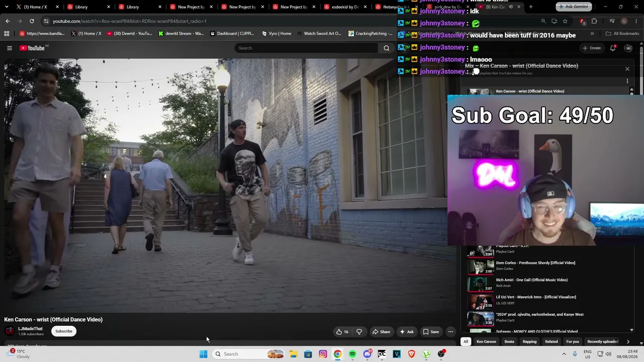Click the Ask button under the video
Viewport: 644px width, 362px height.
pyautogui.click(x=407, y=332)
